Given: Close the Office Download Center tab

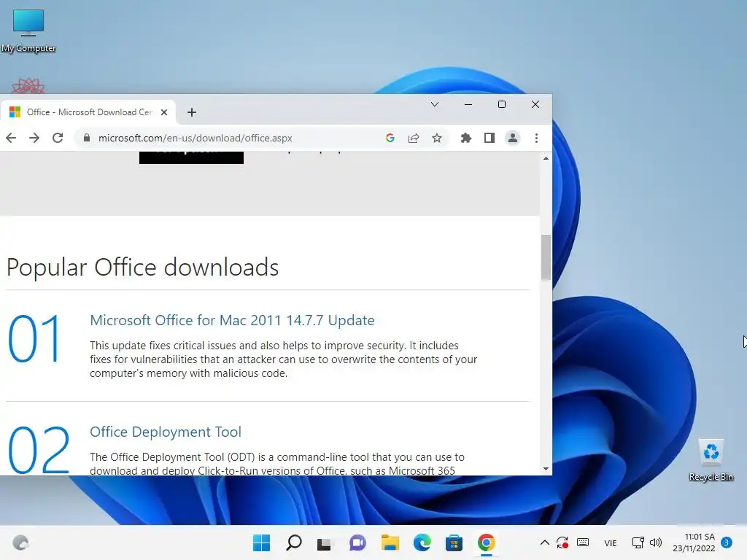Looking at the screenshot, I should 164,112.
